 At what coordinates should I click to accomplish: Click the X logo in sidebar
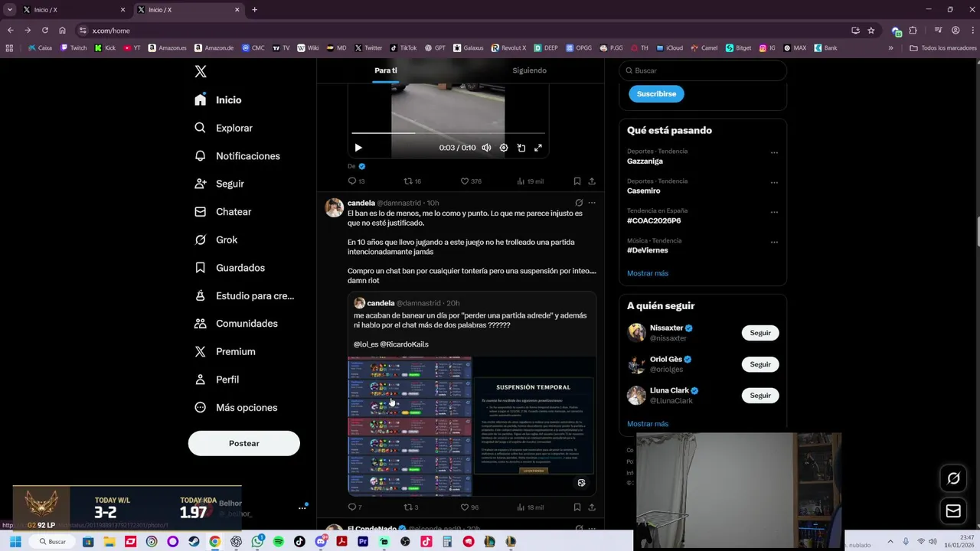coord(201,71)
